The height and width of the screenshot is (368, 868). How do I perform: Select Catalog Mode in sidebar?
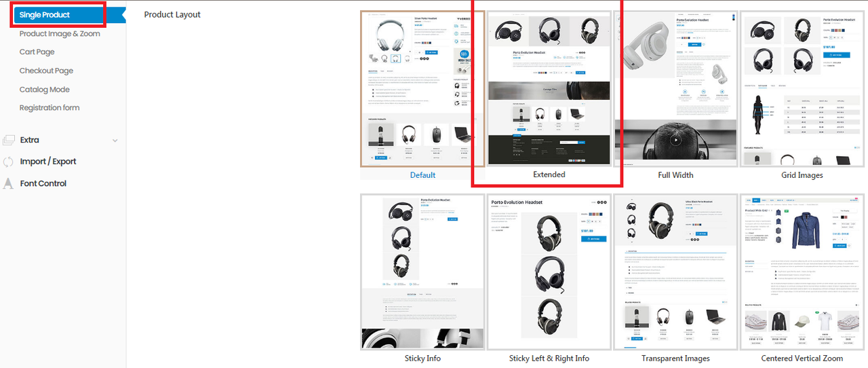point(45,89)
